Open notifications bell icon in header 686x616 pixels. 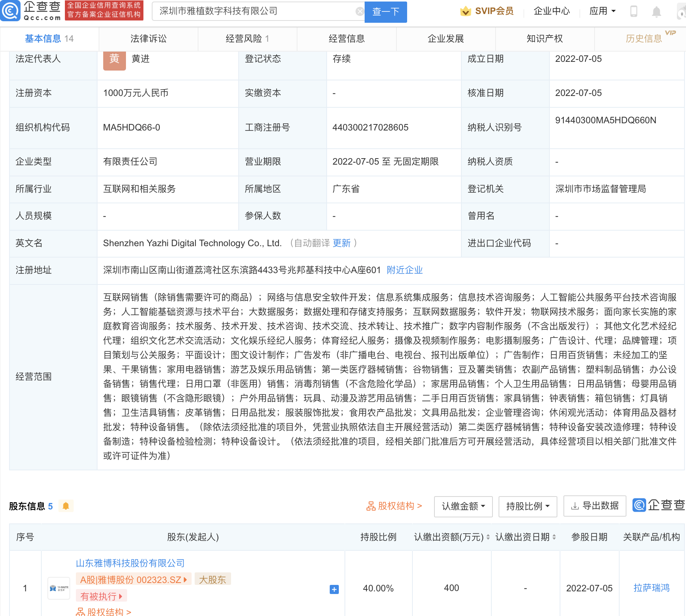point(656,12)
